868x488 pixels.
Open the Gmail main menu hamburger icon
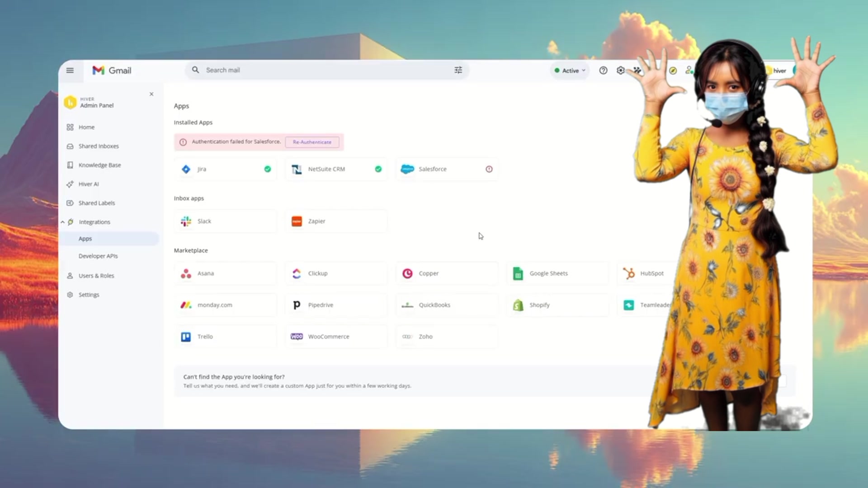pos(70,70)
